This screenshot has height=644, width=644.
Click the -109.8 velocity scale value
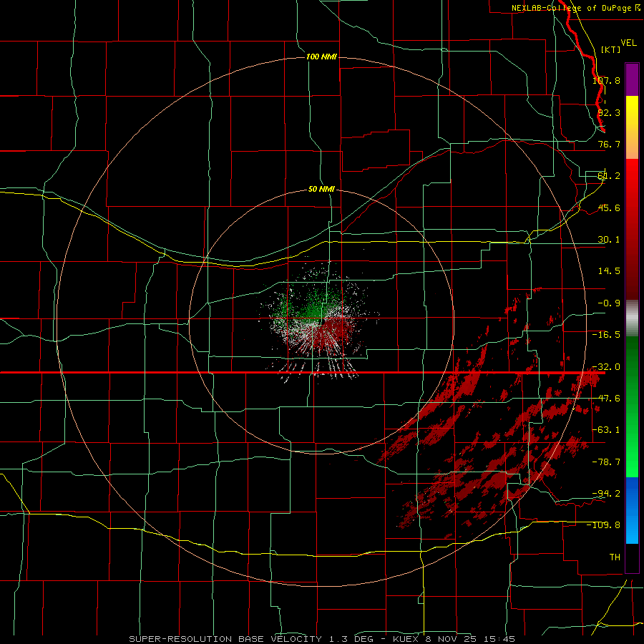(603, 525)
